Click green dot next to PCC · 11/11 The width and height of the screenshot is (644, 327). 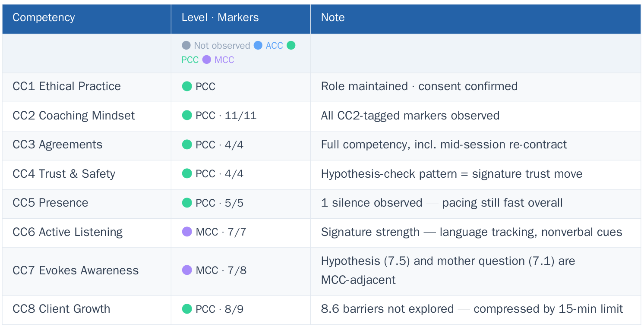[x=187, y=115]
